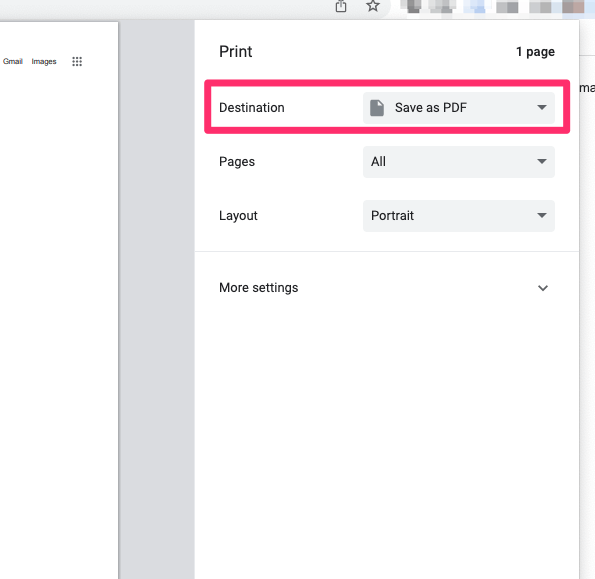This screenshot has height=579, width=595.
Task: Click the More settings label
Action: (x=258, y=288)
